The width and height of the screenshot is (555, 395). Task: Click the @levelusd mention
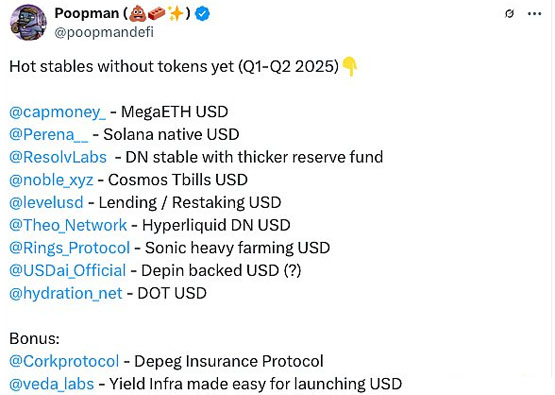46,202
